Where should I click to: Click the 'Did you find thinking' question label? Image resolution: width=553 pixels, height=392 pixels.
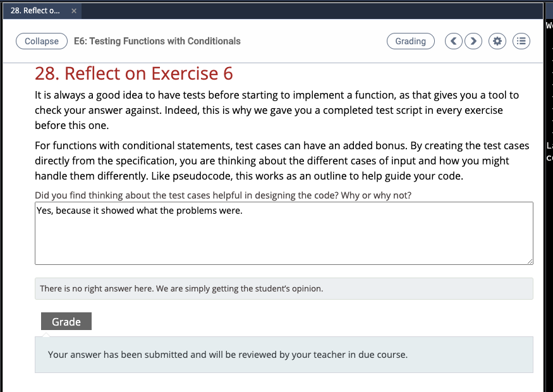tap(223, 195)
